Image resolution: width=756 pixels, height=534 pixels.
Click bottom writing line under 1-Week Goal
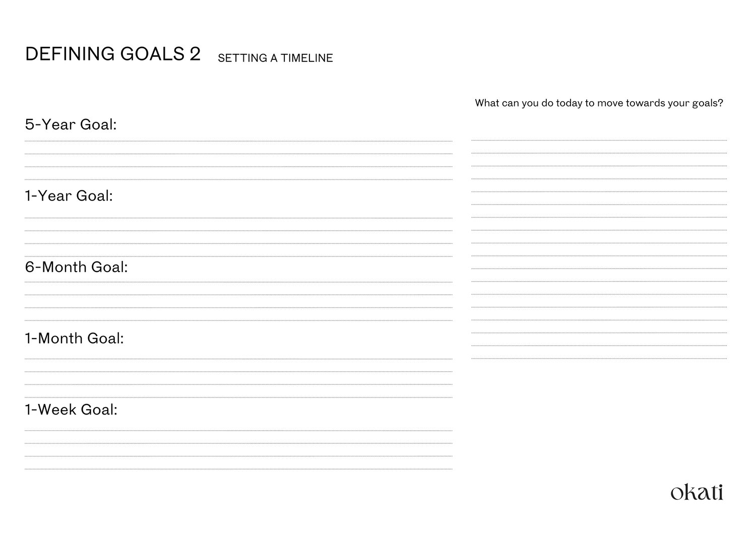click(238, 469)
